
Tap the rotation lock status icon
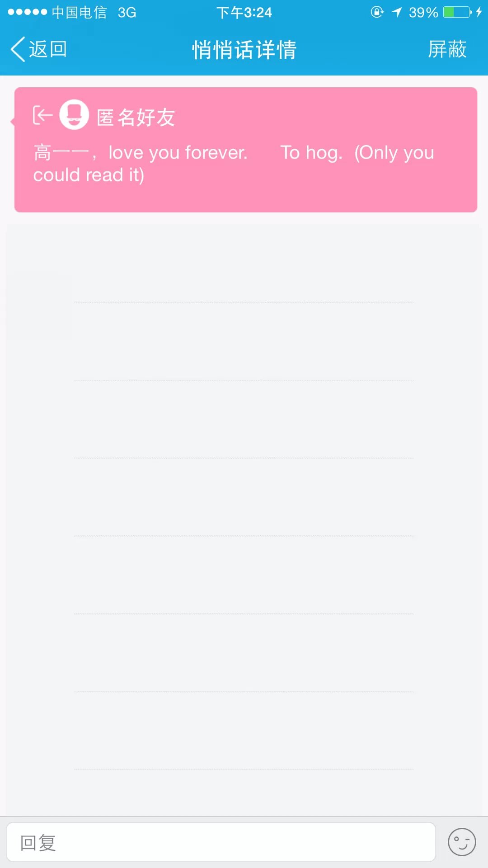click(377, 12)
